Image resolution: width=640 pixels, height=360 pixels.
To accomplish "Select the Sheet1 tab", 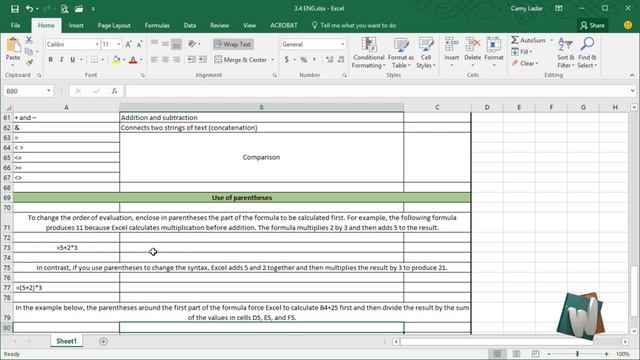I will click(66, 341).
